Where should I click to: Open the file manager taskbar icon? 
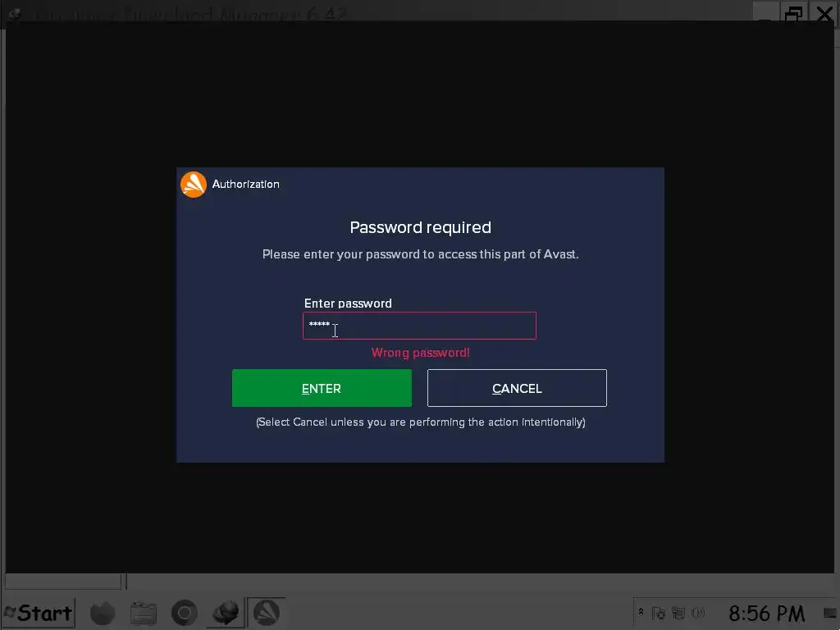(144, 613)
